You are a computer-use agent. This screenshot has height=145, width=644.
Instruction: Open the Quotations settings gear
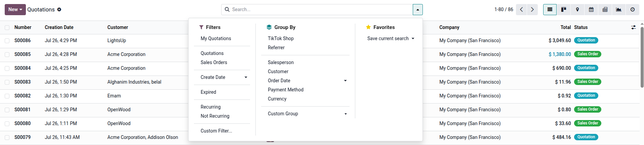(59, 9)
